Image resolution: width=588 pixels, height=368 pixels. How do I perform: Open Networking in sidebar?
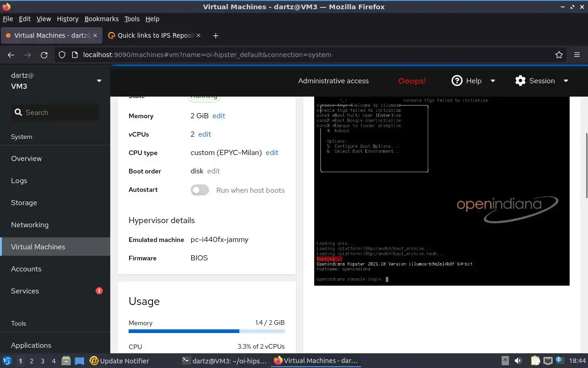click(x=55, y=224)
